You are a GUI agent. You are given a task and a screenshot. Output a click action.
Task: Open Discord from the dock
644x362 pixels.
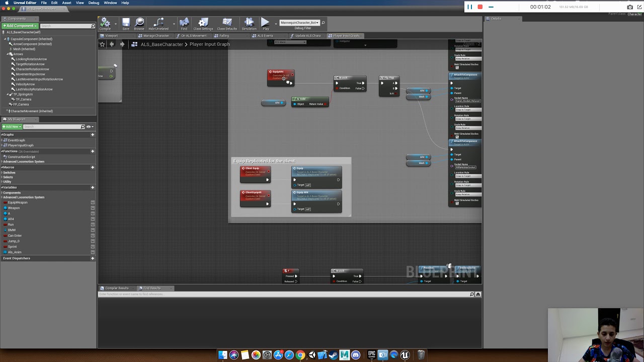click(x=356, y=355)
